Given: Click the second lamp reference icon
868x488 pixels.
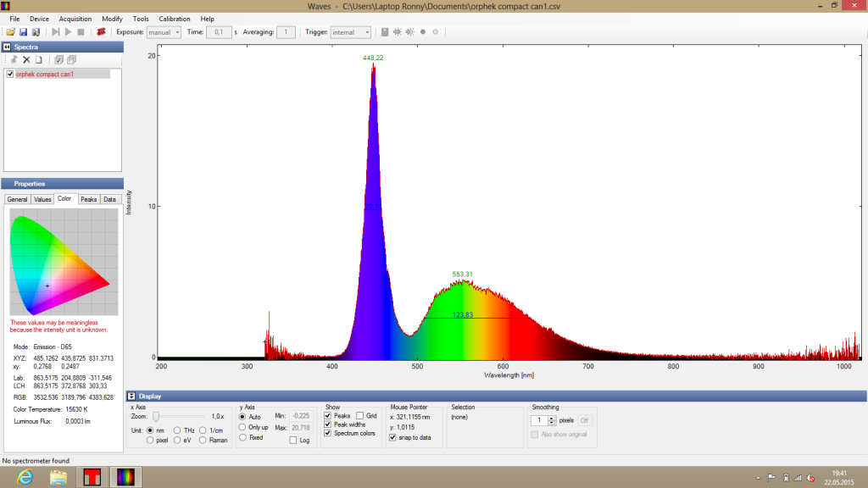Looking at the screenshot, I should (x=410, y=32).
